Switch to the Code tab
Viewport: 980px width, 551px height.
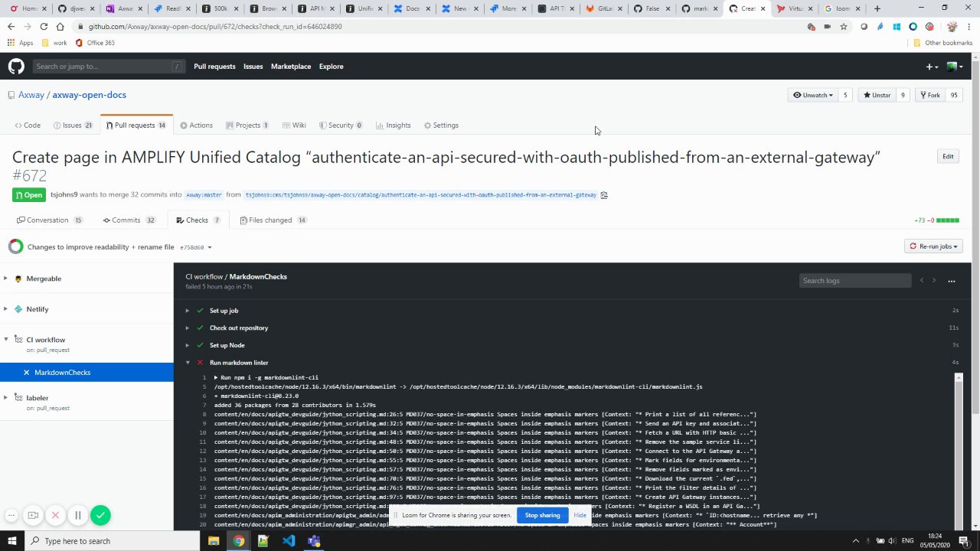coord(28,126)
